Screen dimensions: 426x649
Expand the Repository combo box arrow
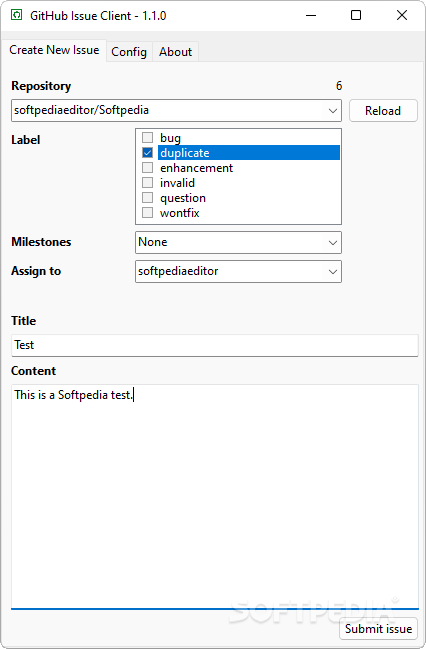pyautogui.click(x=332, y=111)
